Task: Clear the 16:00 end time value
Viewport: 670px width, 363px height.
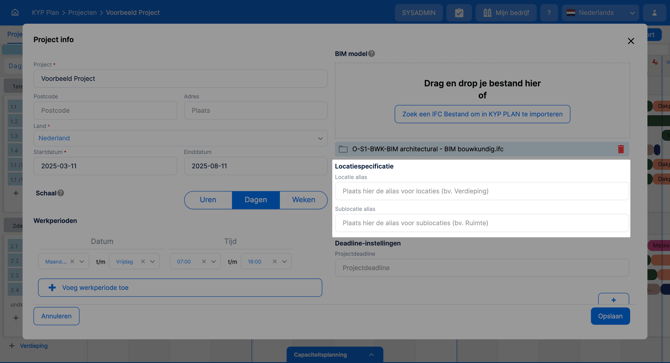Action: [x=274, y=261]
